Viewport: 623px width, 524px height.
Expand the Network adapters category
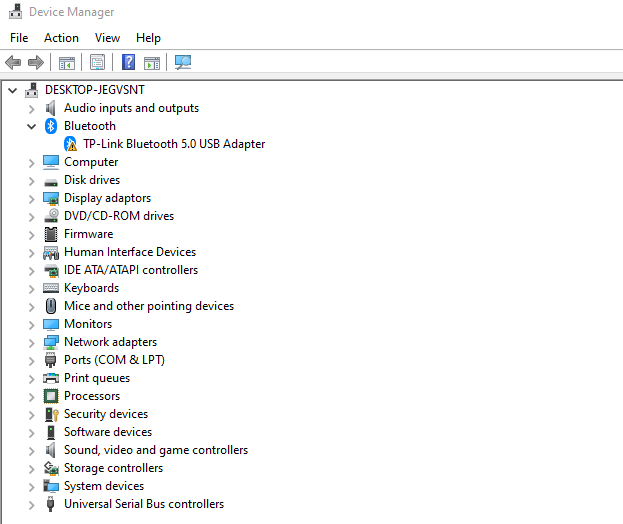32,343
